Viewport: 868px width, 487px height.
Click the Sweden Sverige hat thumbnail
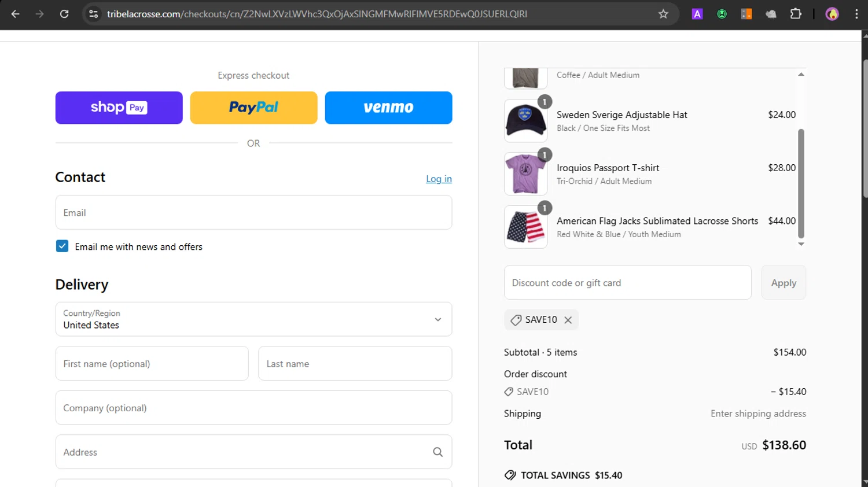525,121
